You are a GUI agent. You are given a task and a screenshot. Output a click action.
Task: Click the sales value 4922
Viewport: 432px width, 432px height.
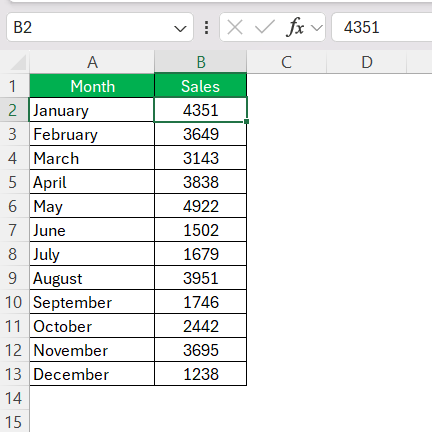pos(201,206)
